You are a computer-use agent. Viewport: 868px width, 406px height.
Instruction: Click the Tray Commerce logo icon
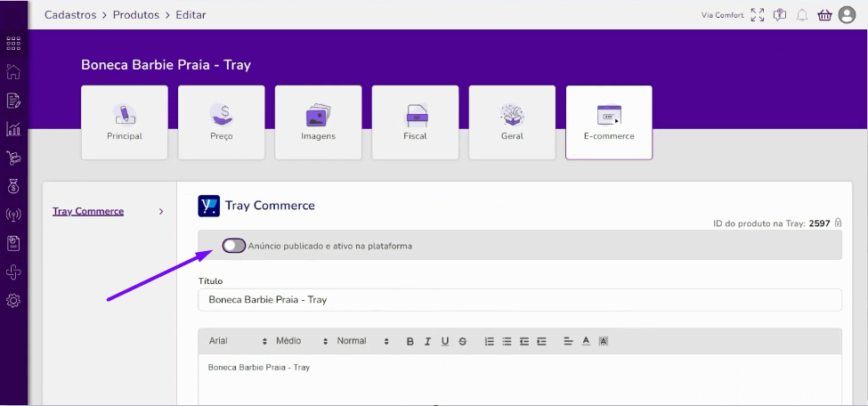pos(208,206)
